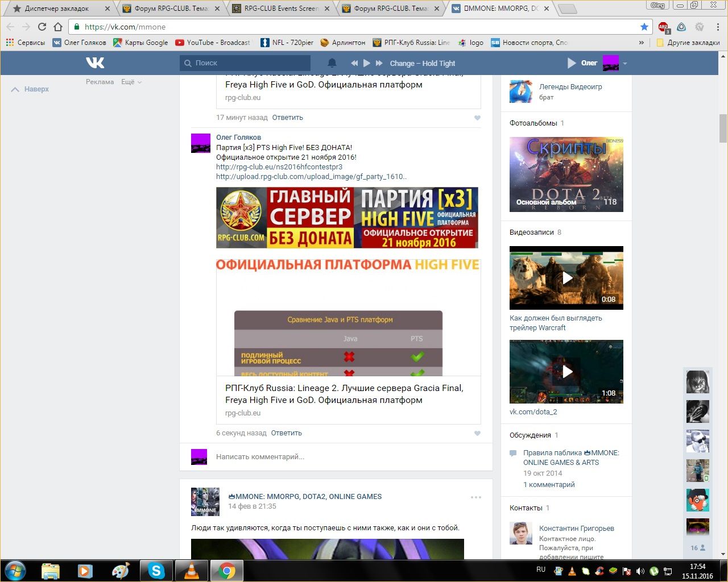This screenshot has height=582, width=728.
Task: Open post options menu for MMONE post
Action: (x=476, y=497)
